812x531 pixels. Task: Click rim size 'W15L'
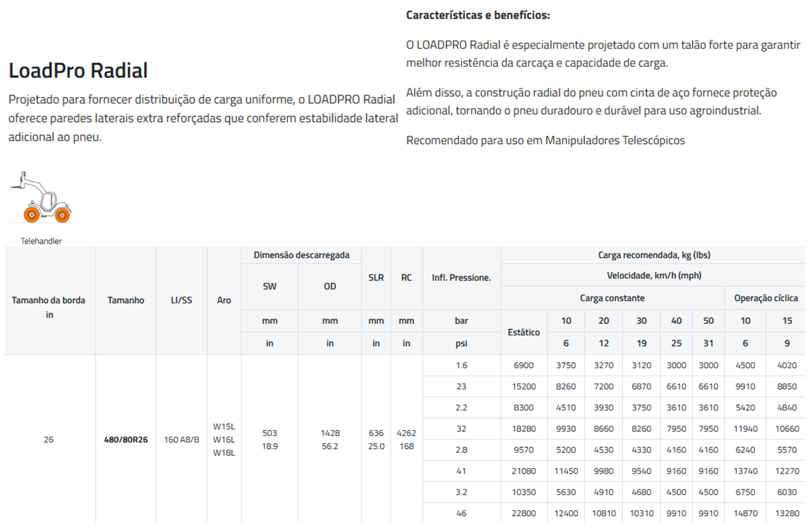point(224,426)
